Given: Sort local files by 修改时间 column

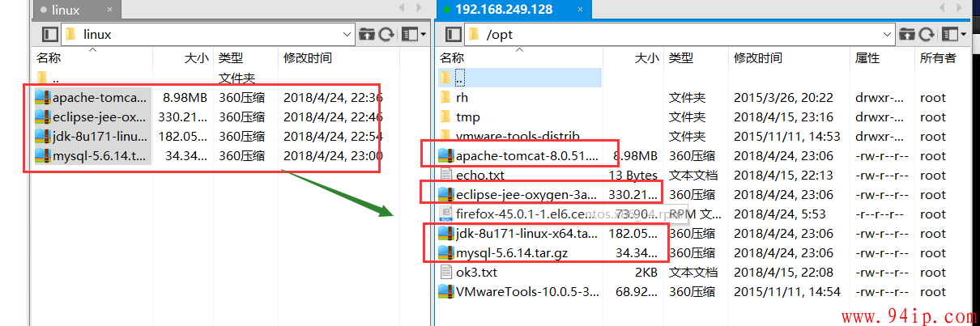Looking at the screenshot, I should (307, 58).
